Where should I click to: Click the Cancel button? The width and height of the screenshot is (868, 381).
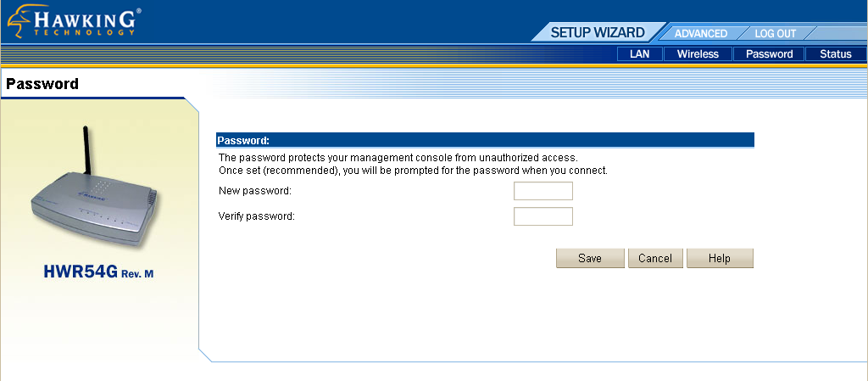point(655,258)
